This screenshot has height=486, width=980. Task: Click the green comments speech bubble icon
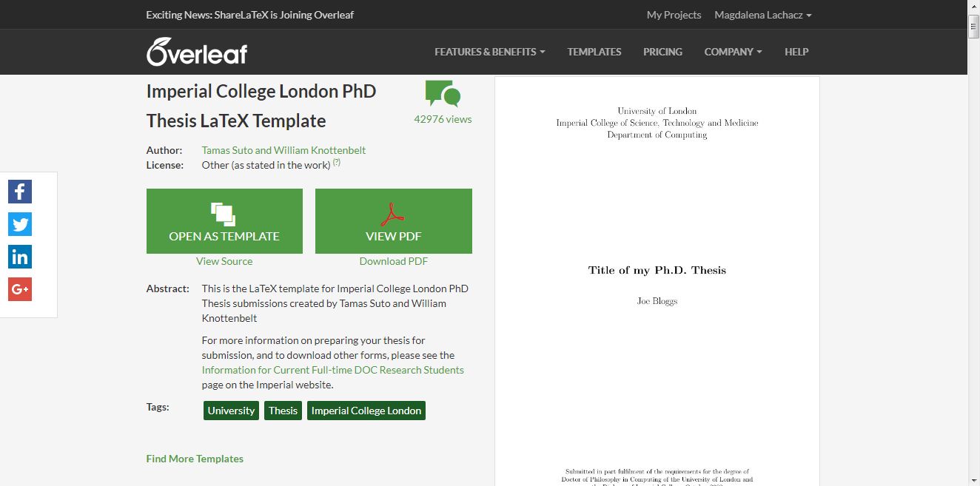coord(443,94)
